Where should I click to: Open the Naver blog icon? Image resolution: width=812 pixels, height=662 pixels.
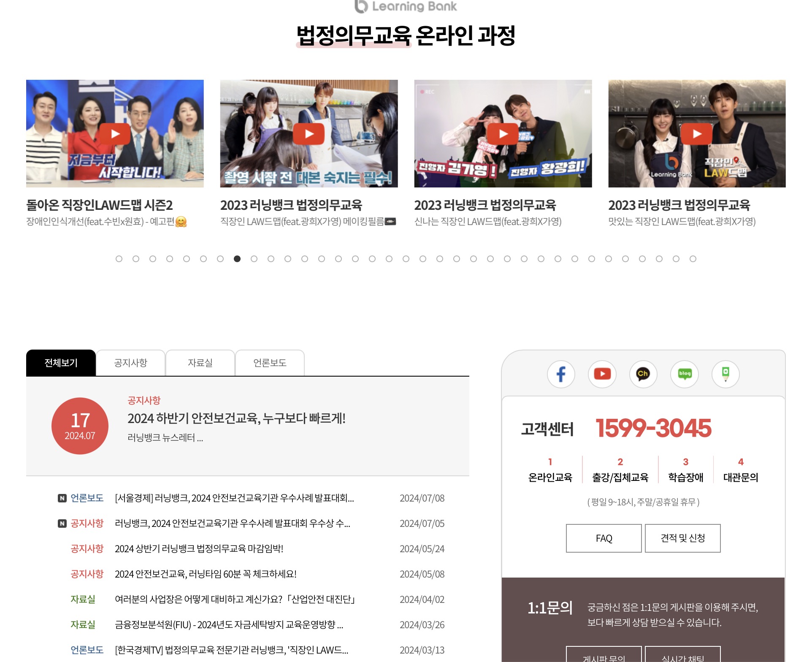click(684, 374)
